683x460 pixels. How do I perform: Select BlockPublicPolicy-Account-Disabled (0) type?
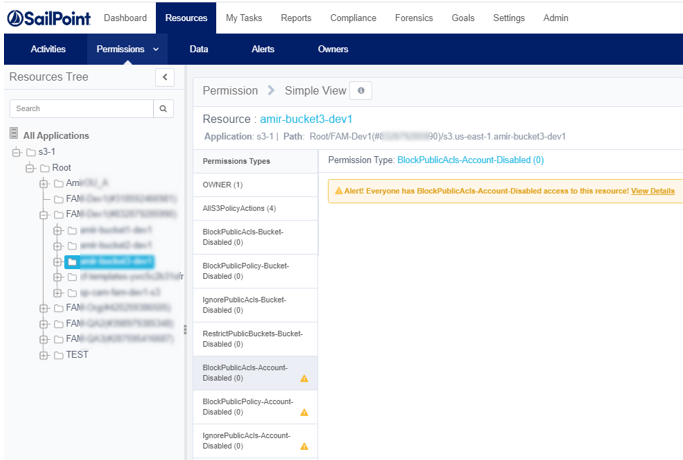point(255,407)
